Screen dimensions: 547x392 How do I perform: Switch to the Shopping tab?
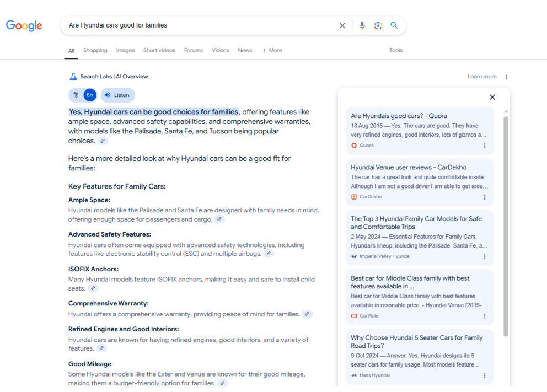(x=95, y=50)
